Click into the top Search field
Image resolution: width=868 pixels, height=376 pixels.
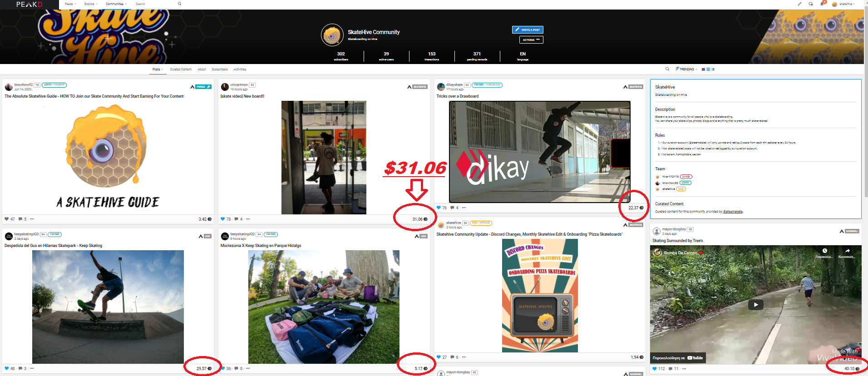pos(156,4)
